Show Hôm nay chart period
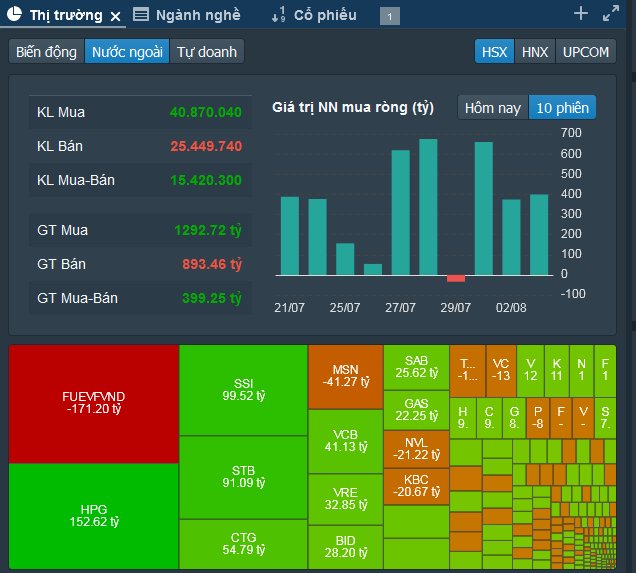The image size is (636, 573). pyautogui.click(x=493, y=108)
